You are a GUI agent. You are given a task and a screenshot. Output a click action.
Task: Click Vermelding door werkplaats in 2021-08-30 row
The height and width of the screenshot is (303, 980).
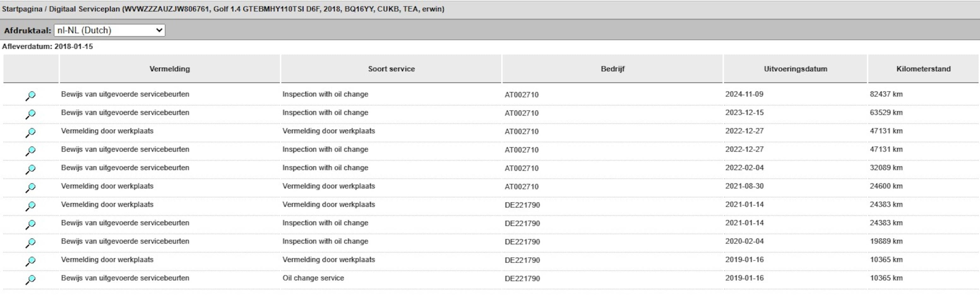pos(107,186)
